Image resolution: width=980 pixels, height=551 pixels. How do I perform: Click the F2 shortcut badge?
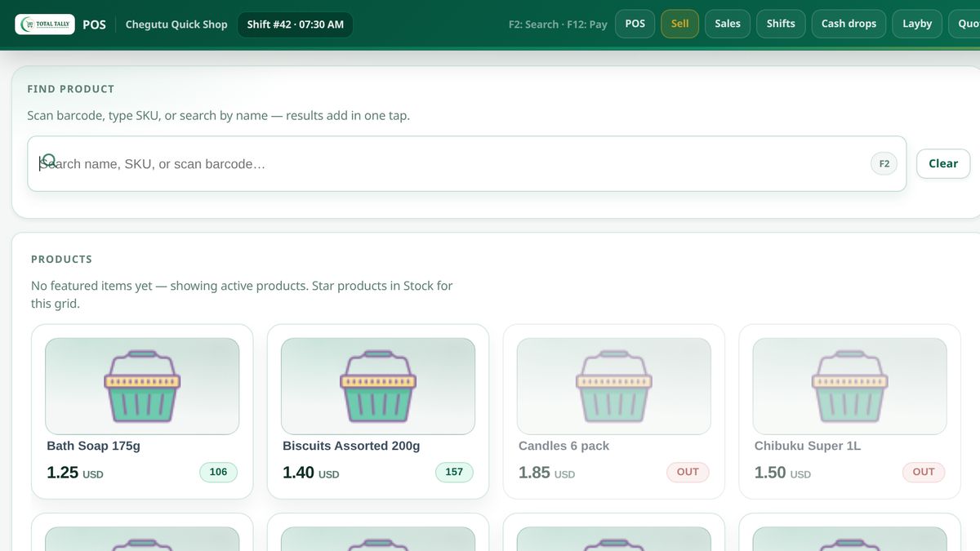coord(884,164)
